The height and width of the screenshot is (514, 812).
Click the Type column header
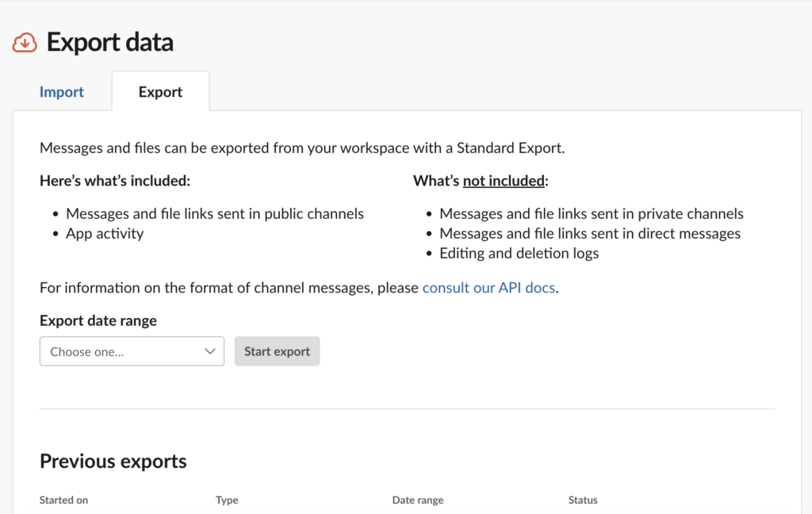pyautogui.click(x=227, y=500)
